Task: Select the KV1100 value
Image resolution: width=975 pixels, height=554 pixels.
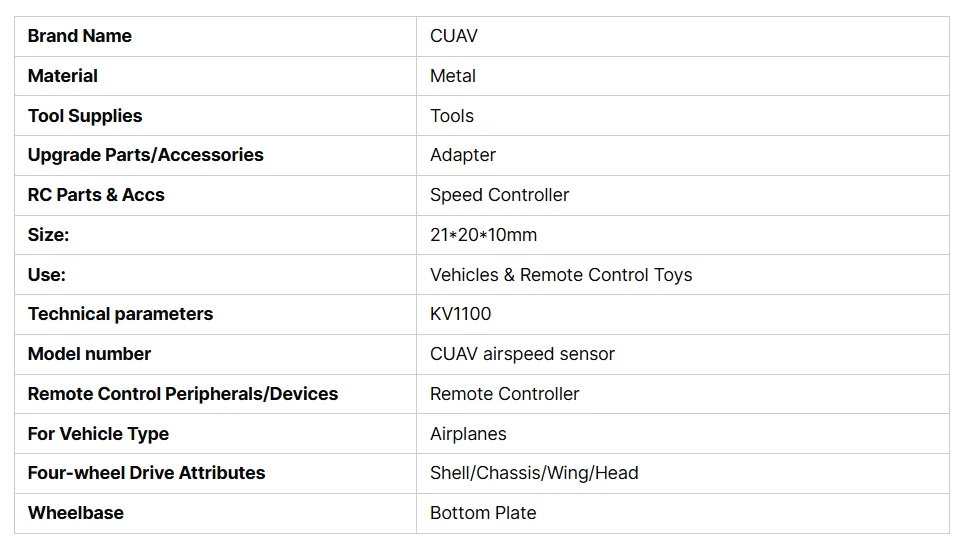Action: coord(461,314)
